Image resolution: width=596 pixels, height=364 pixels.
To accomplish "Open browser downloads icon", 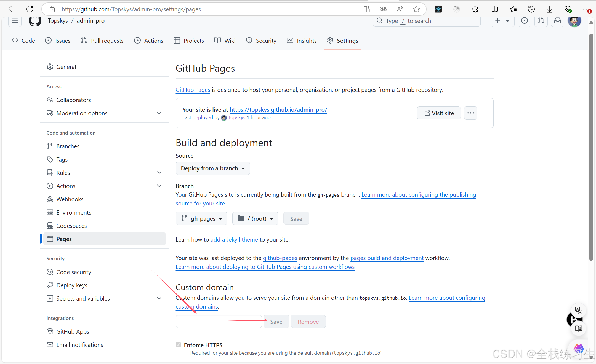I will pos(549,9).
